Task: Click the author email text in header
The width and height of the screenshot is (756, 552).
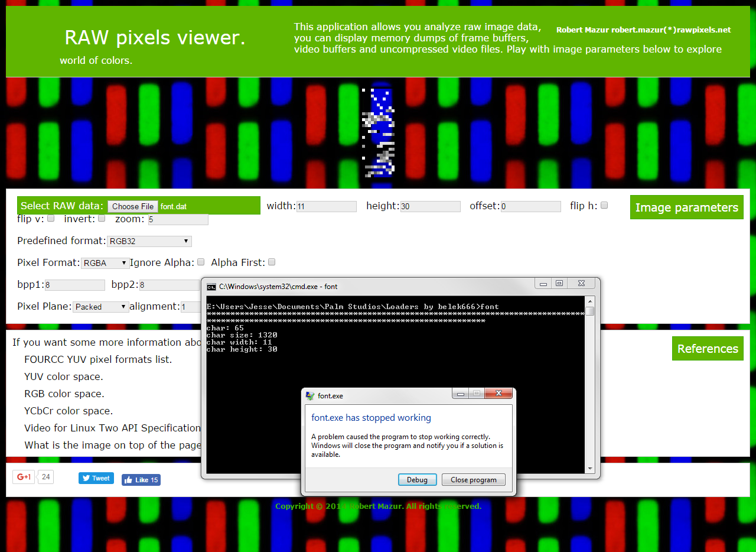Action: point(643,30)
